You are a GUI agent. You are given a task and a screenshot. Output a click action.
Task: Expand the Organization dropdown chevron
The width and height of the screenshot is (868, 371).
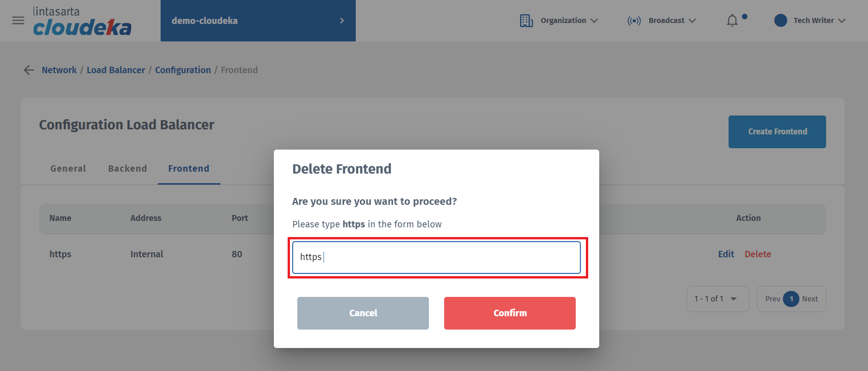pyautogui.click(x=594, y=21)
